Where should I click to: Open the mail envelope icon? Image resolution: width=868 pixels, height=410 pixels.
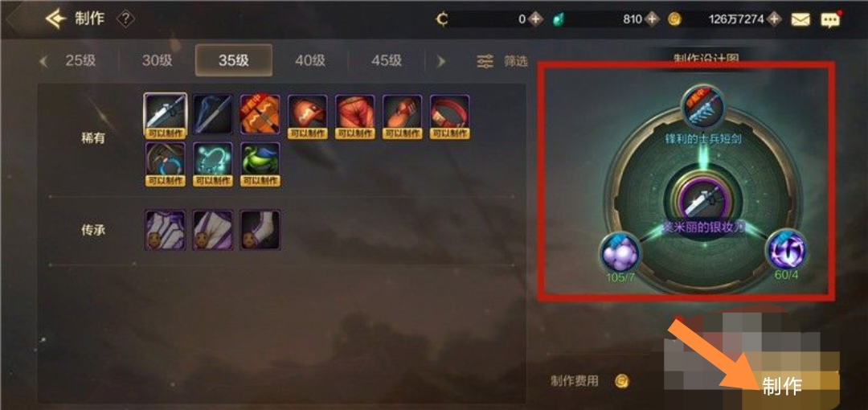(x=800, y=19)
